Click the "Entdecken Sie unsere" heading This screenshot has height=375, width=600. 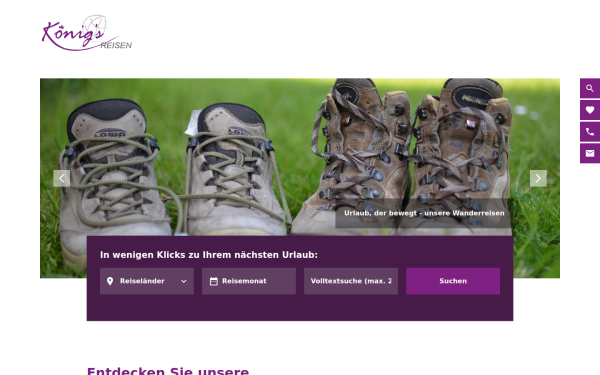click(x=168, y=371)
